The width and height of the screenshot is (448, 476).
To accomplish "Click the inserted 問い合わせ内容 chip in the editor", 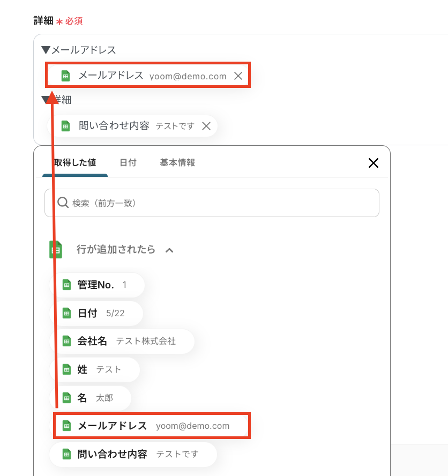I will coord(132,126).
